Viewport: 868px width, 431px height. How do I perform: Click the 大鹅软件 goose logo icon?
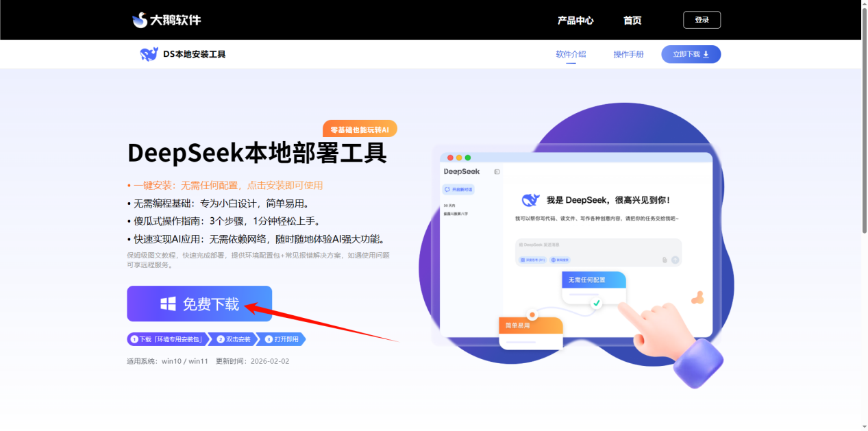click(140, 20)
